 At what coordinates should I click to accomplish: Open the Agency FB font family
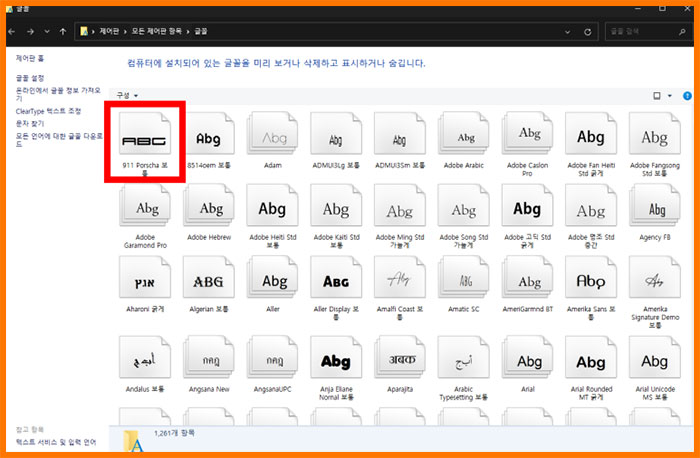[x=655, y=206]
